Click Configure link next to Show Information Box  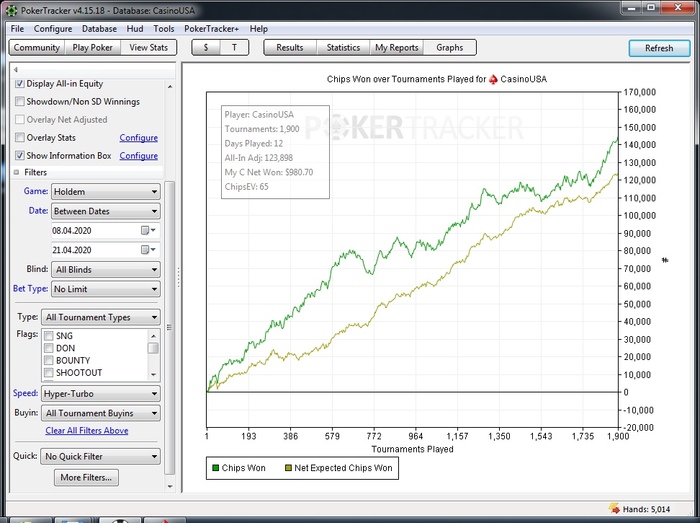click(138, 156)
